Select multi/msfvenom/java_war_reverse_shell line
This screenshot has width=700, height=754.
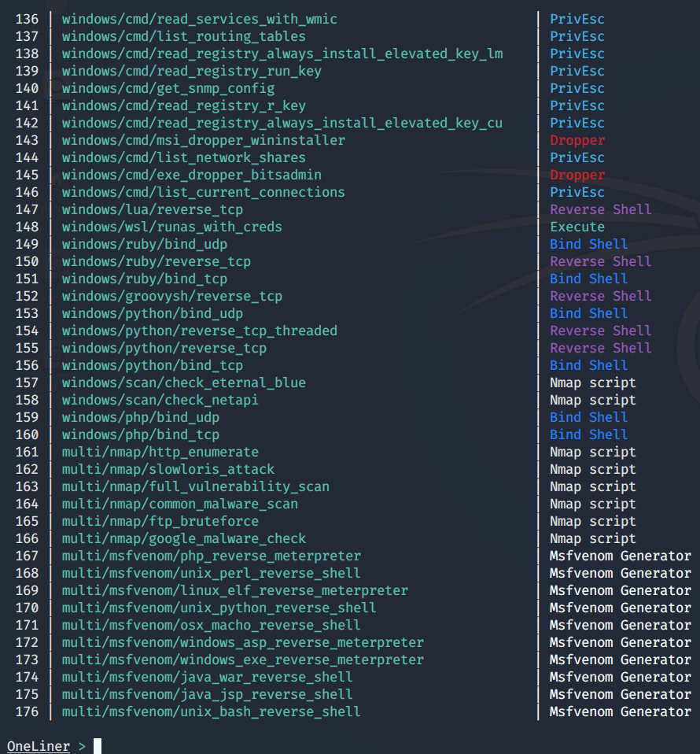coord(207,677)
